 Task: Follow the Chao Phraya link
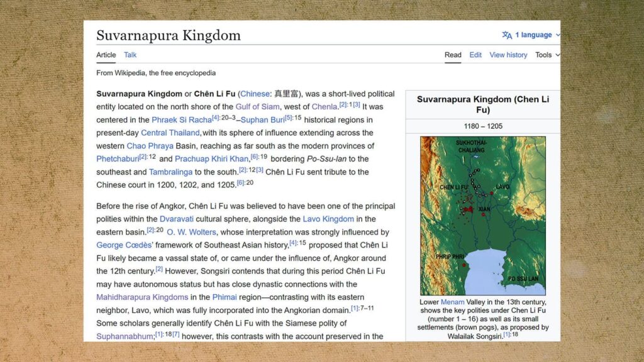[x=150, y=146]
